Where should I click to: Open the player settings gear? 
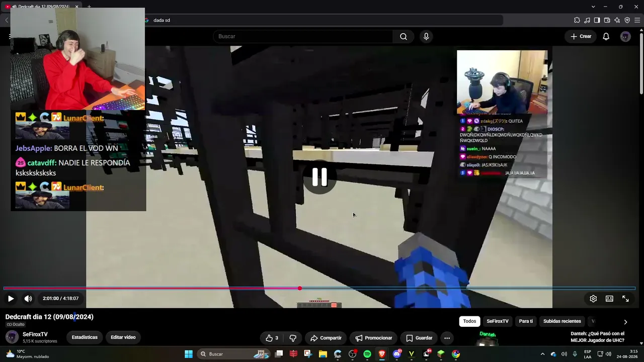tap(593, 299)
